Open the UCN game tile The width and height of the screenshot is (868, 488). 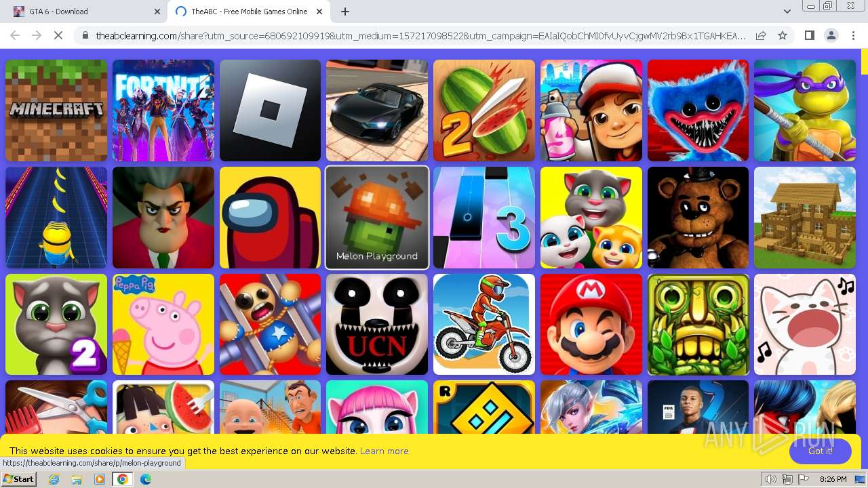(377, 325)
